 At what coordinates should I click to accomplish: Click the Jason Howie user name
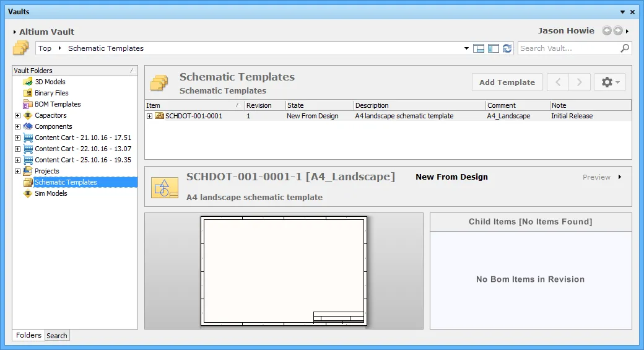point(566,30)
